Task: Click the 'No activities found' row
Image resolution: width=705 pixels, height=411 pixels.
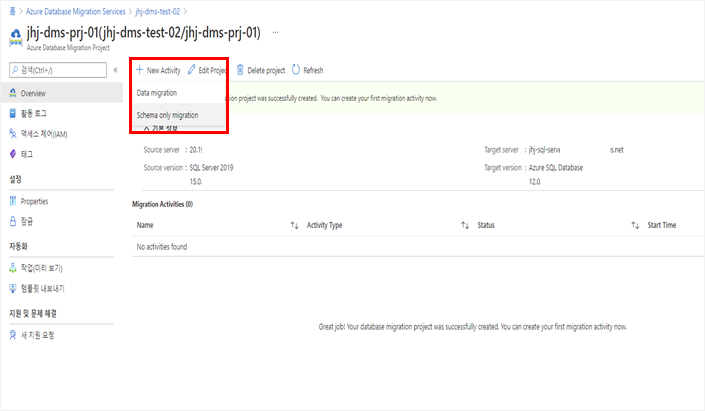Action: tap(418, 246)
